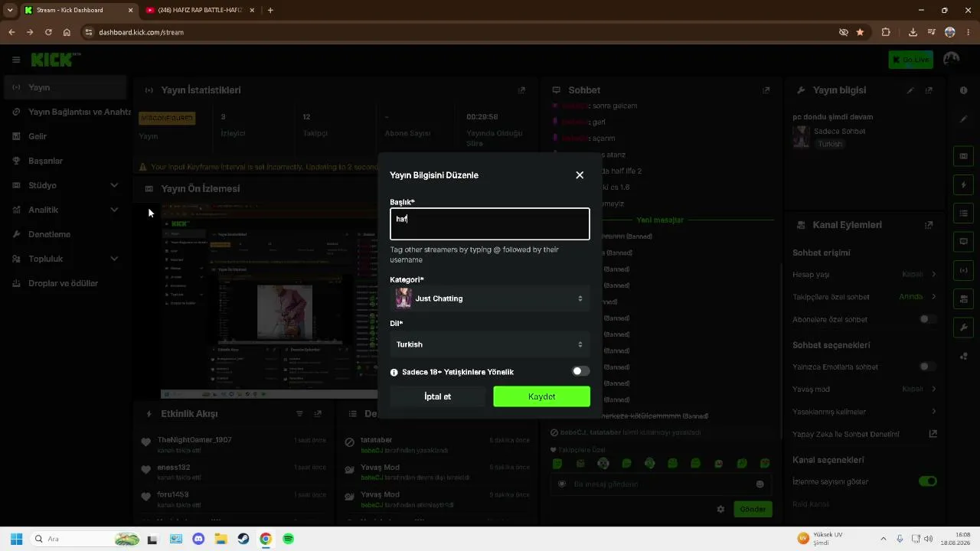Reload the page
The width and height of the screenshot is (980, 551).
pos(48,32)
